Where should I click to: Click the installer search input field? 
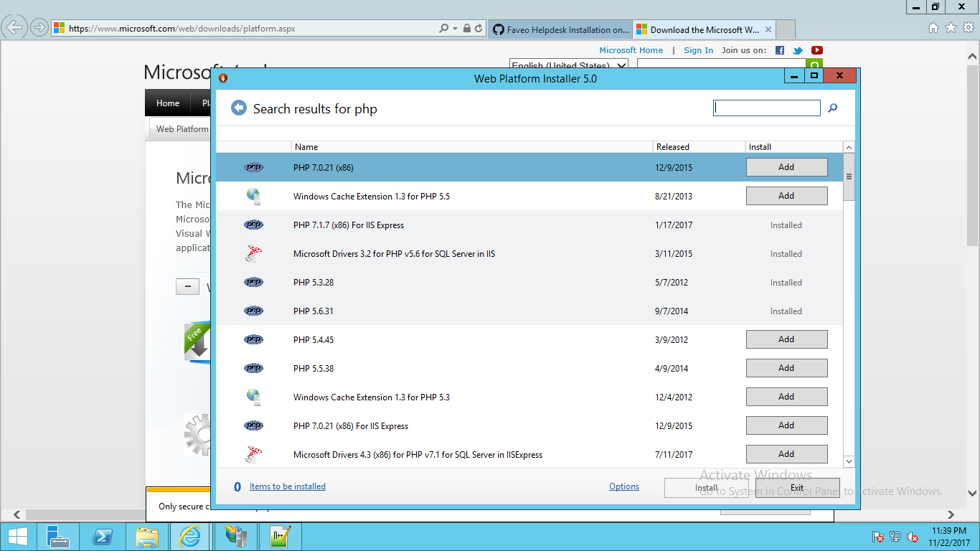point(767,108)
